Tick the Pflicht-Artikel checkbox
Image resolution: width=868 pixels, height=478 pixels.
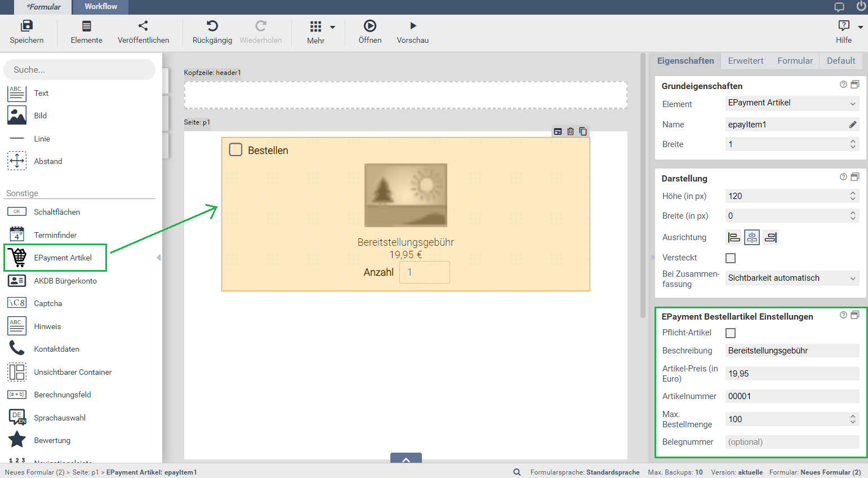[731, 333]
